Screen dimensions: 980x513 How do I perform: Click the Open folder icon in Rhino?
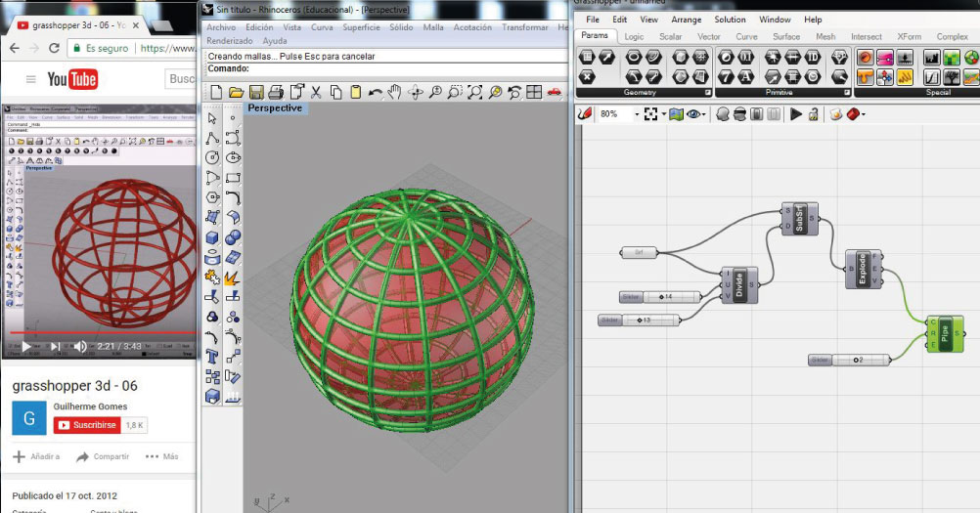coord(237,93)
